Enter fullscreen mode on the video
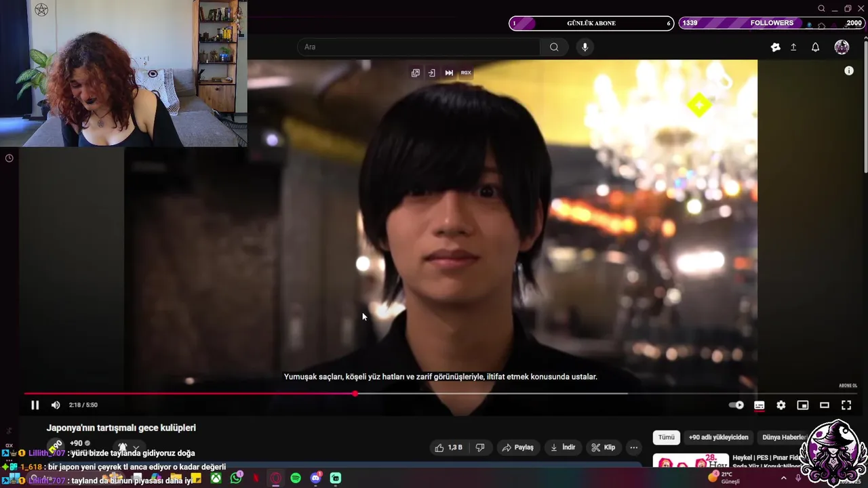The width and height of the screenshot is (868, 488). [x=846, y=405]
